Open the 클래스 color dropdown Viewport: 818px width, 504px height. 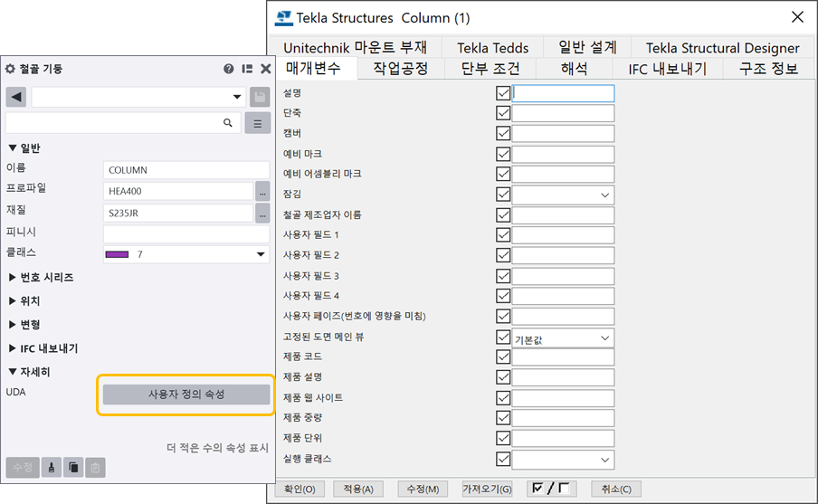(x=262, y=255)
